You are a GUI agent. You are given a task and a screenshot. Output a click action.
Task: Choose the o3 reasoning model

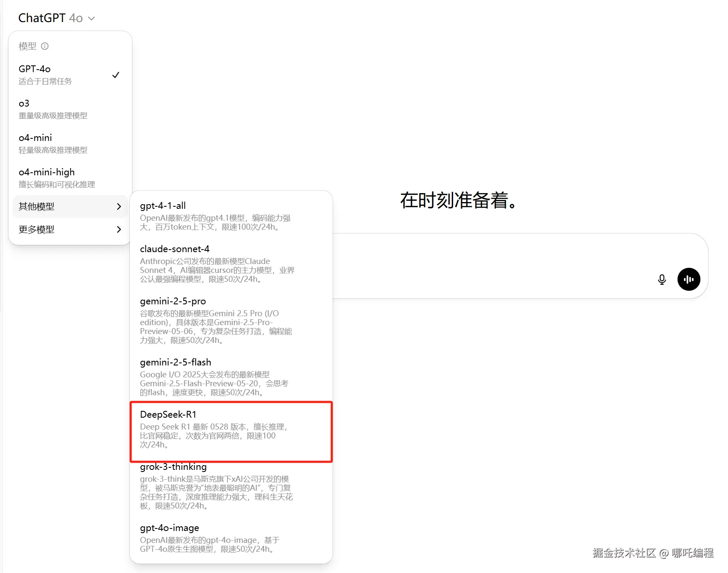tap(70, 109)
